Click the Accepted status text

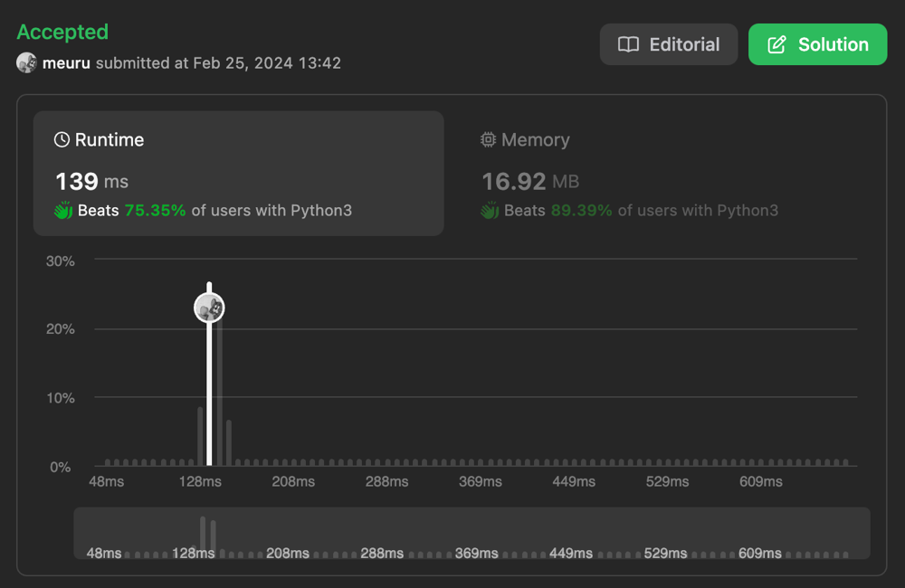pos(62,32)
